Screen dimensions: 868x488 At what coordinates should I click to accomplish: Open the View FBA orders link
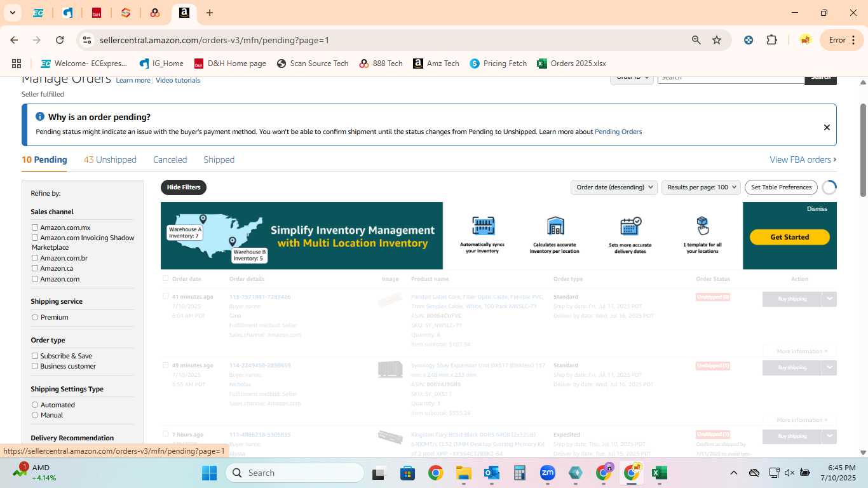point(803,159)
